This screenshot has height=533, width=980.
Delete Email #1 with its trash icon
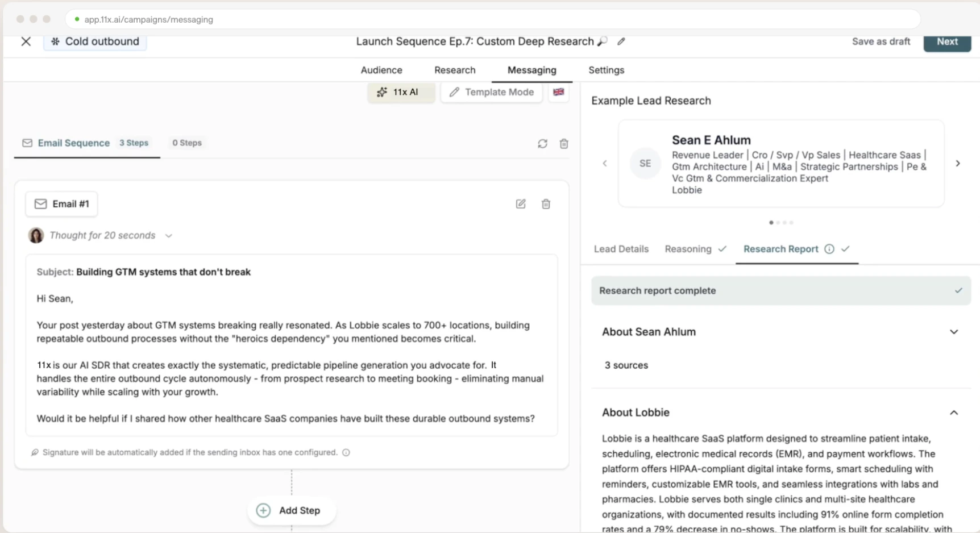[546, 204]
